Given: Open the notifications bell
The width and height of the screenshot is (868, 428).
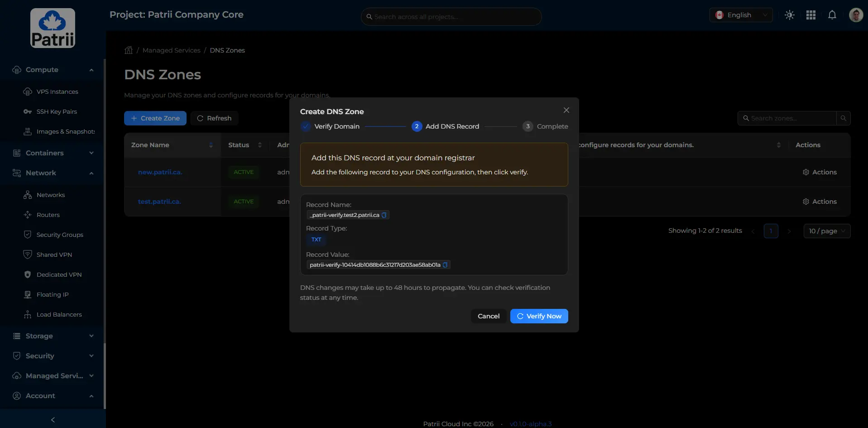Looking at the screenshot, I should (x=832, y=15).
